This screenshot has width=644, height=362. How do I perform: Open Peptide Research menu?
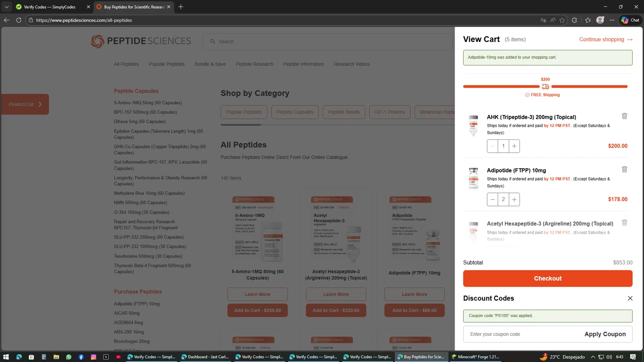pyautogui.click(x=254, y=64)
